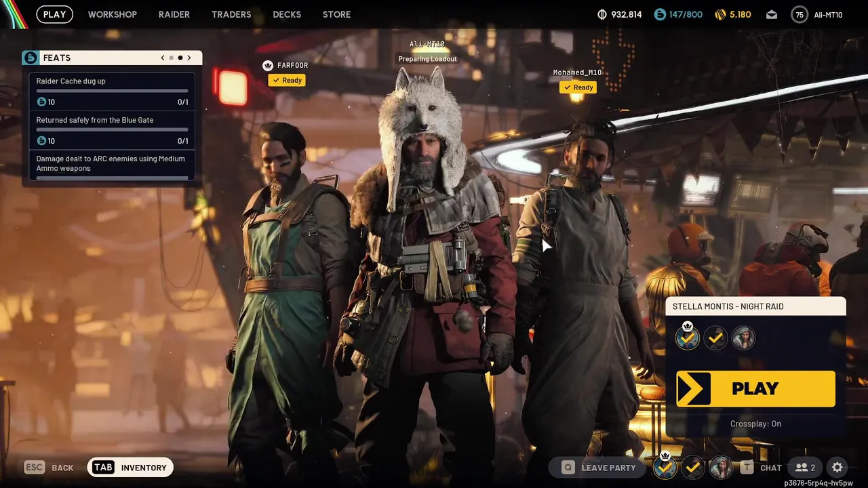
Task: Open the CHAT button
Action: click(x=761, y=467)
